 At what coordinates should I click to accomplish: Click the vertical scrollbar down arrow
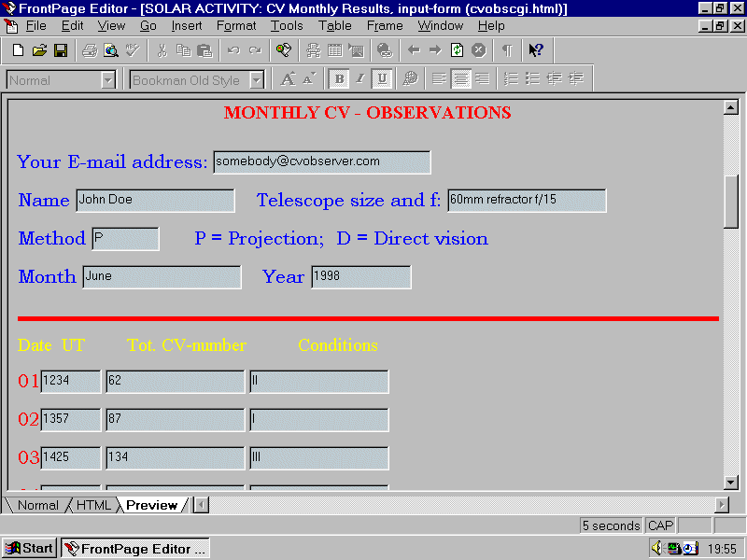[x=731, y=482]
